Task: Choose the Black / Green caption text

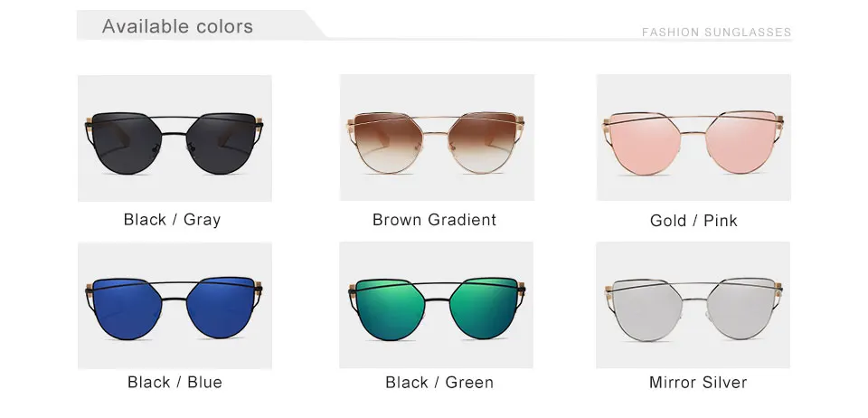Action: point(439,382)
